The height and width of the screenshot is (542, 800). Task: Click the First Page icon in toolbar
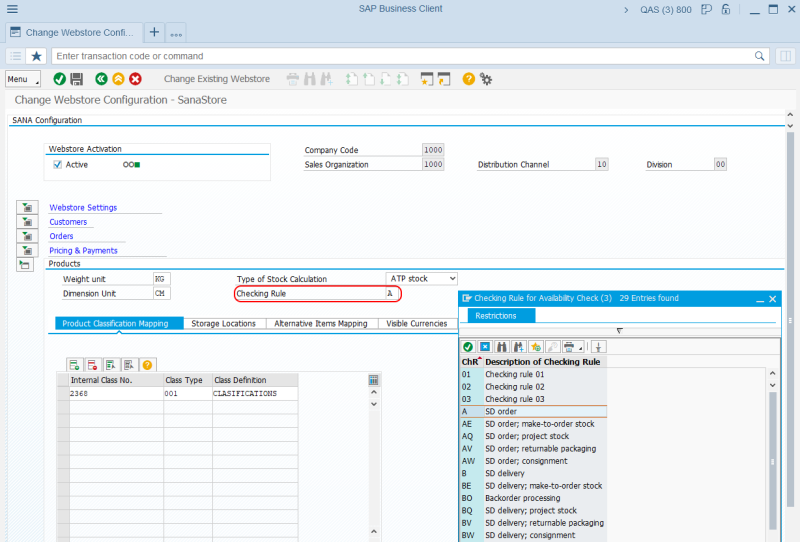pyautogui.click(x=352, y=79)
